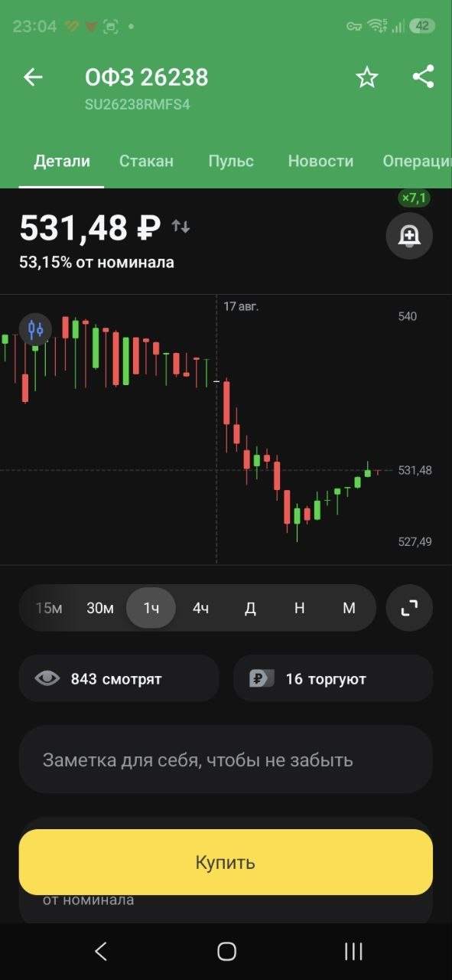Select 30м chart interval

[100, 608]
